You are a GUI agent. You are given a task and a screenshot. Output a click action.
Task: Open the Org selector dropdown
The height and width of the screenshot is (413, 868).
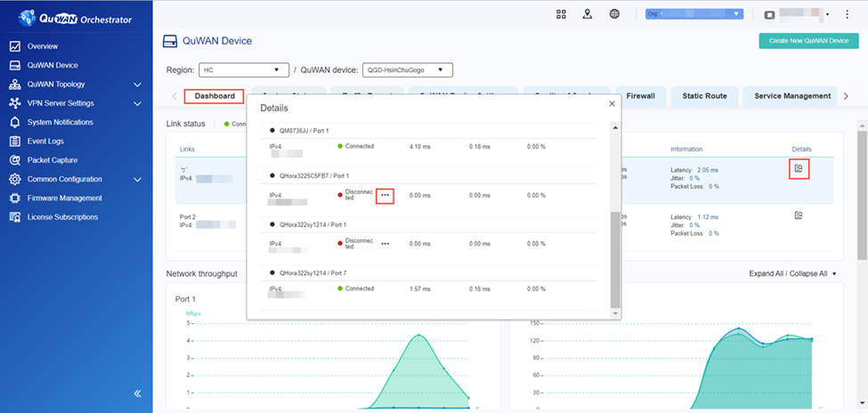coord(694,14)
